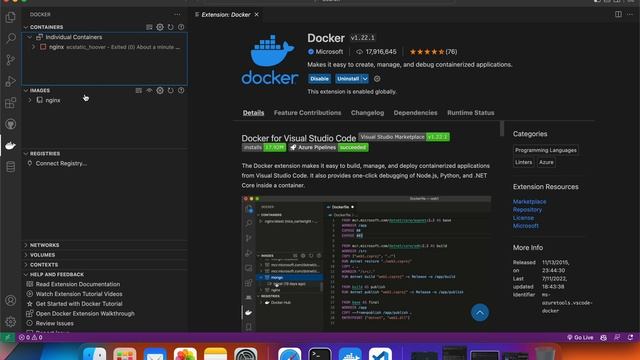The height and width of the screenshot is (360, 640).
Task: Choose the Linters category tag
Action: coord(523,162)
